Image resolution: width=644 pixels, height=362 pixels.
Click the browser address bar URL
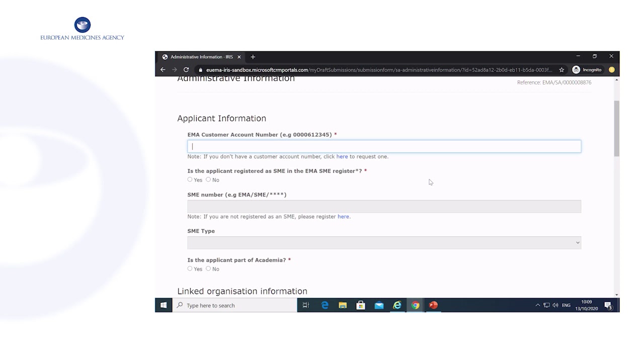coord(379,70)
